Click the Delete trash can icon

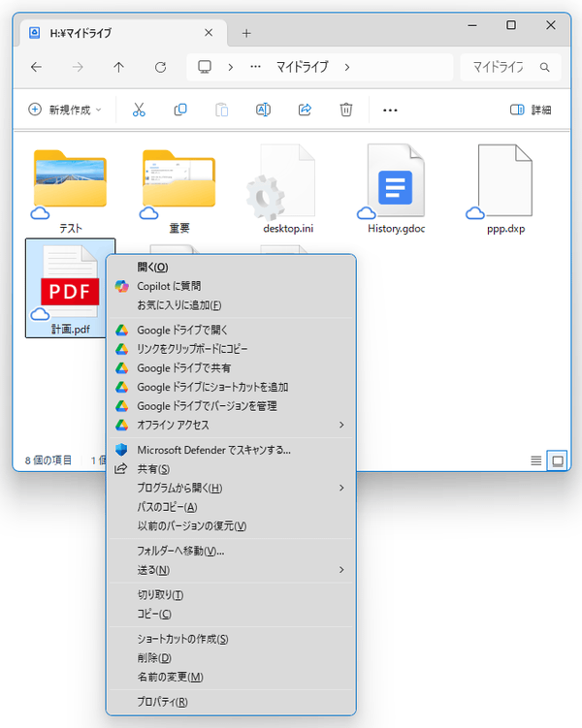(346, 110)
